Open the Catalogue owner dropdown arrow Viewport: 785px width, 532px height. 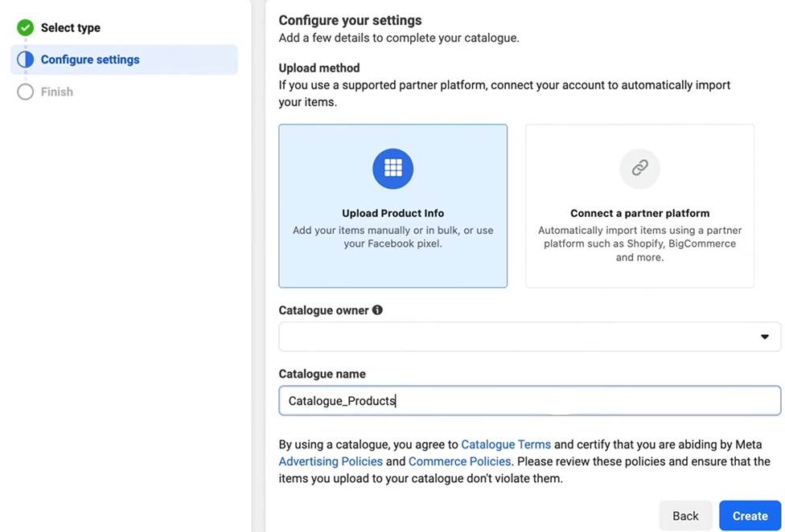point(764,337)
